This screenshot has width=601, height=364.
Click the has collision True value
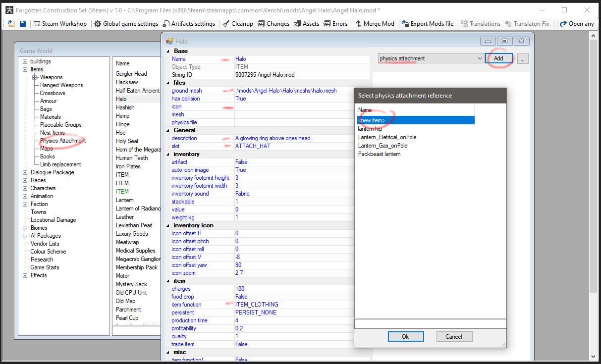pyautogui.click(x=241, y=99)
